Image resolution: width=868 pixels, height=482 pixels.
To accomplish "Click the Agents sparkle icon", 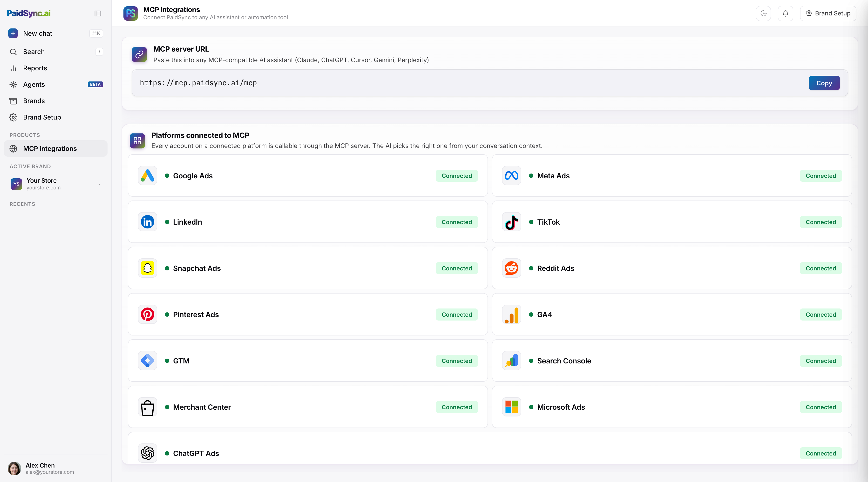I will (13, 85).
